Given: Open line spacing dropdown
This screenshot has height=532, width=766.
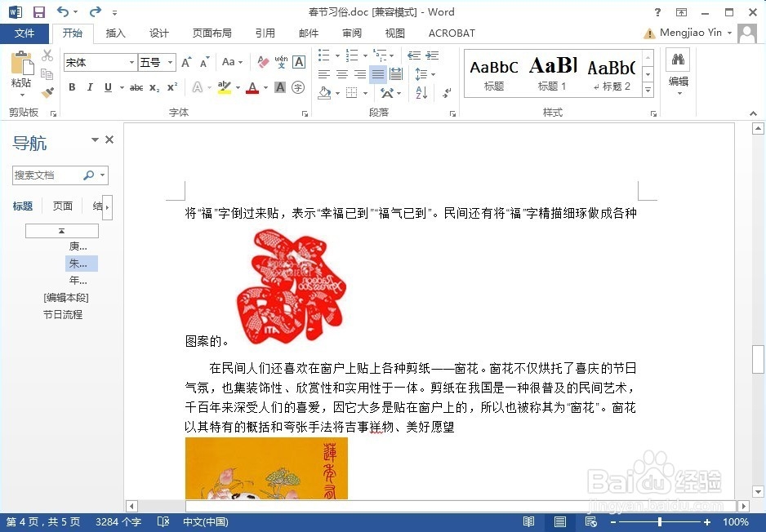Looking at the screenshot, I should 425,74.
